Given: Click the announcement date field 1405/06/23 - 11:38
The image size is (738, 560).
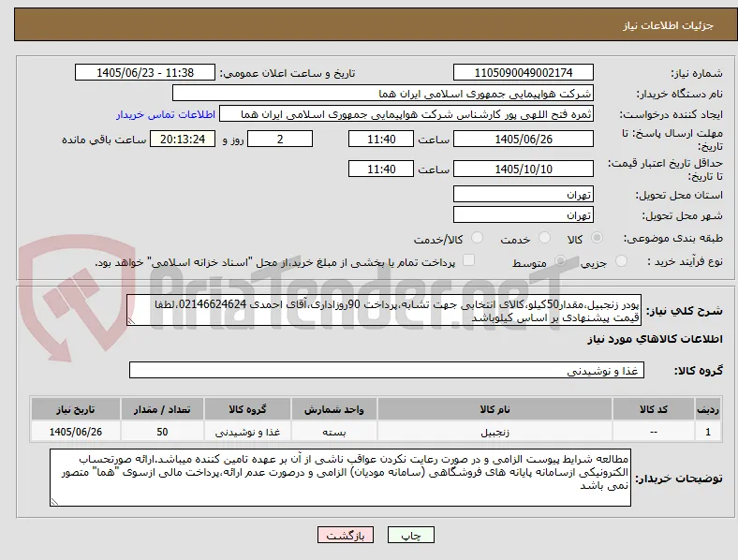Looking at the screenshot, I should 145,72.
